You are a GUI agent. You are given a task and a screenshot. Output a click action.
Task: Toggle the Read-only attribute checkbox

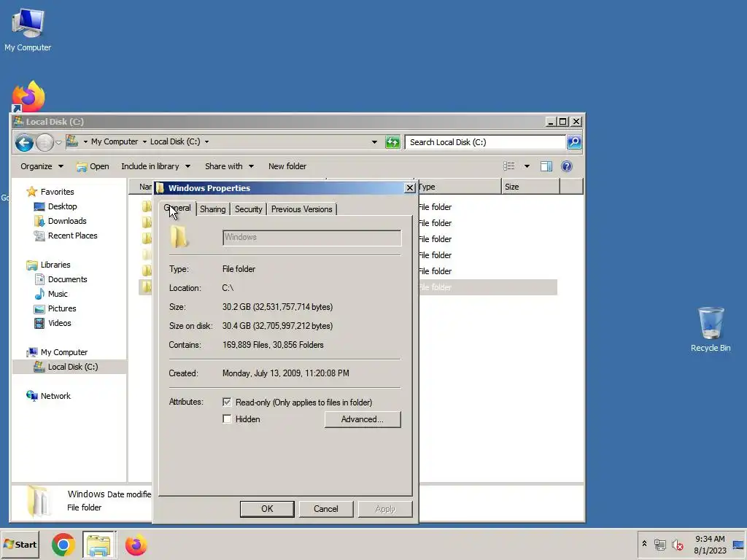227,402
